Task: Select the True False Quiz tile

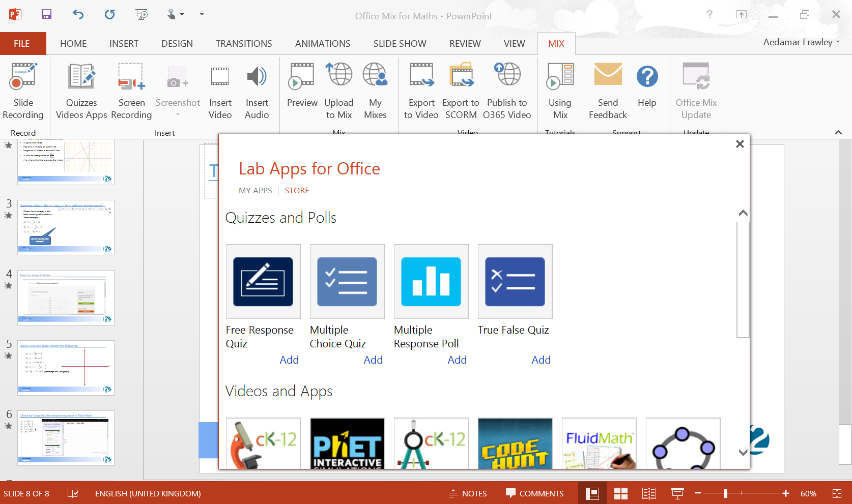Action: [x=515, y=281]
